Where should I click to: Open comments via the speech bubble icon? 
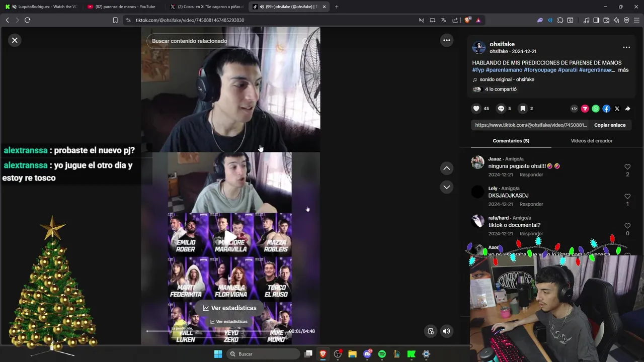pyautogui.click(x=501, y=109)
